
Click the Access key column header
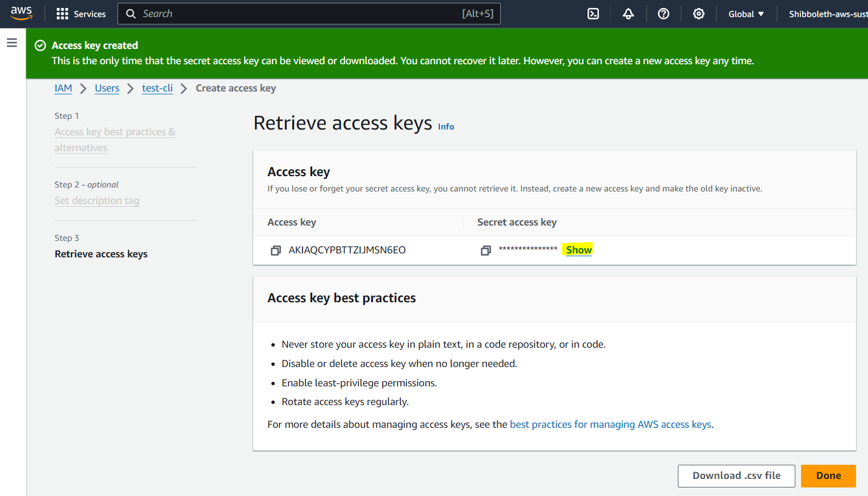pyautogui.click(x=292, y=222)
